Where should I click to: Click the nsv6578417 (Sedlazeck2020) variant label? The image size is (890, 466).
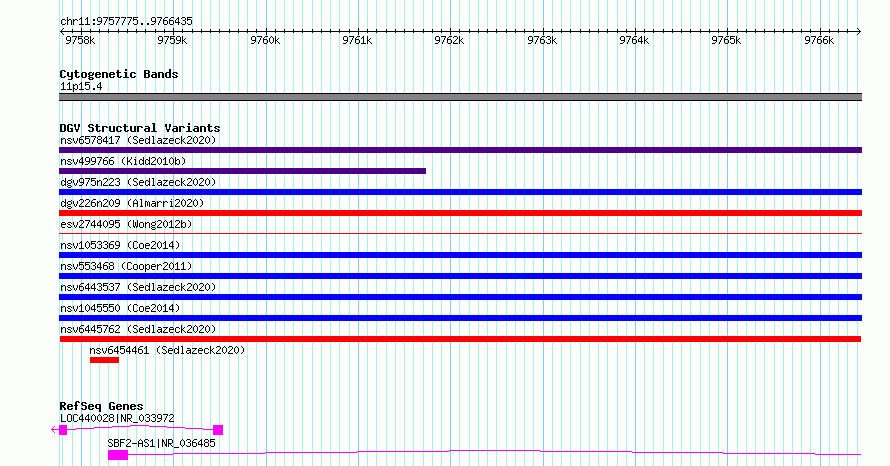pos(138,140)
